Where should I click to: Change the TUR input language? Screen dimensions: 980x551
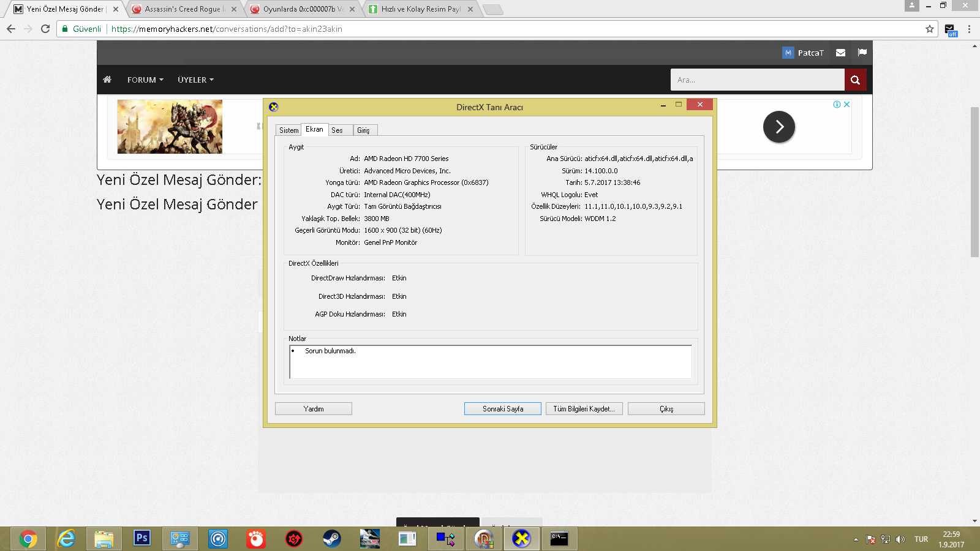tap(921, 539)
